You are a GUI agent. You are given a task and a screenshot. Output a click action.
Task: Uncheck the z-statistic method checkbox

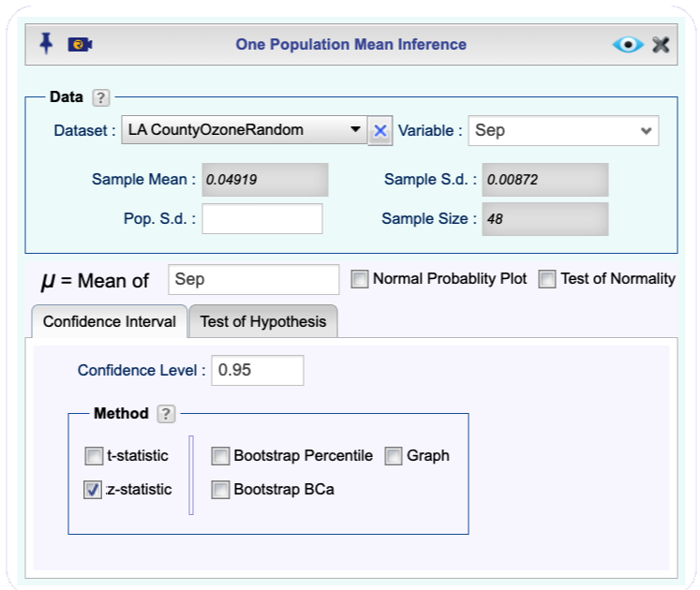pos(93,490)
